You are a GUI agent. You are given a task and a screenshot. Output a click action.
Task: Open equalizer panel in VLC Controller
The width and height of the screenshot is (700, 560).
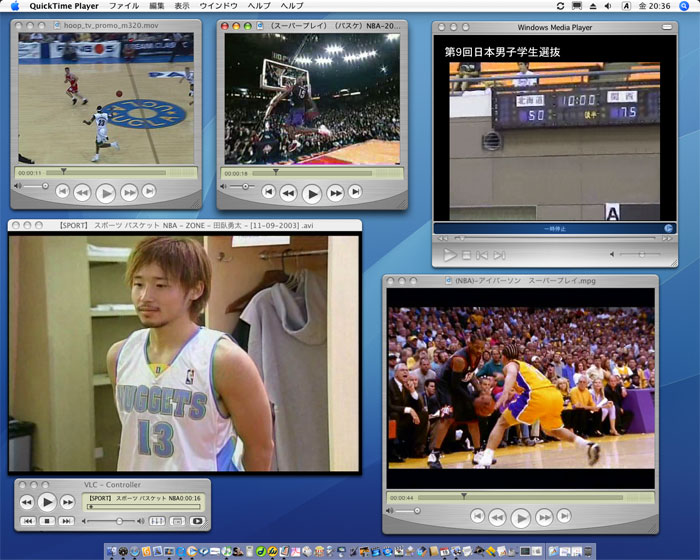pos(157,521)
